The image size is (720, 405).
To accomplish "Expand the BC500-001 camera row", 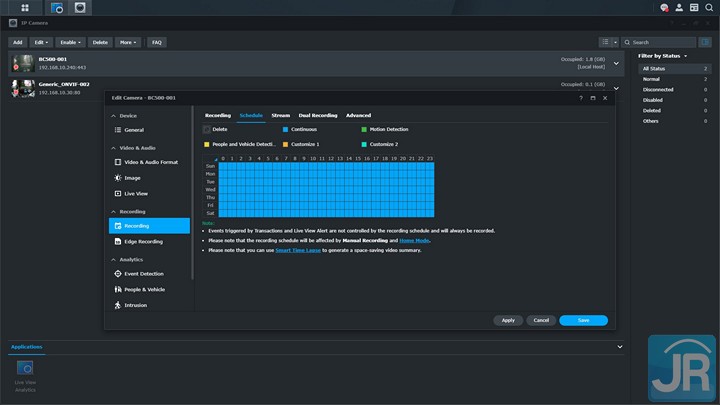I will click(x=617, y=63).
